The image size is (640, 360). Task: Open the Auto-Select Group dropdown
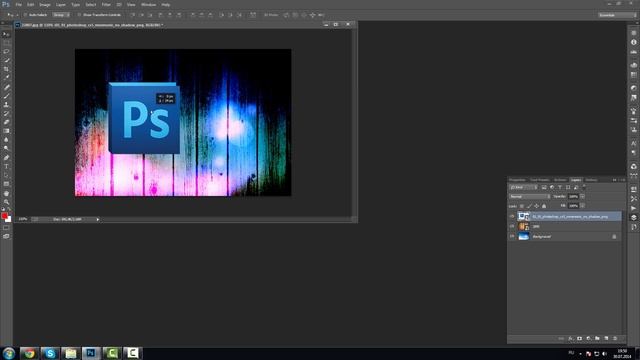(x=61, y=15)
